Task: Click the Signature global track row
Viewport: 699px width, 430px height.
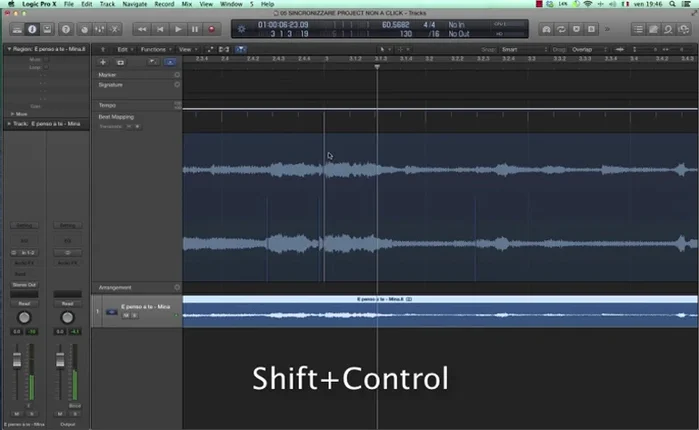Action: pos(137,85)
